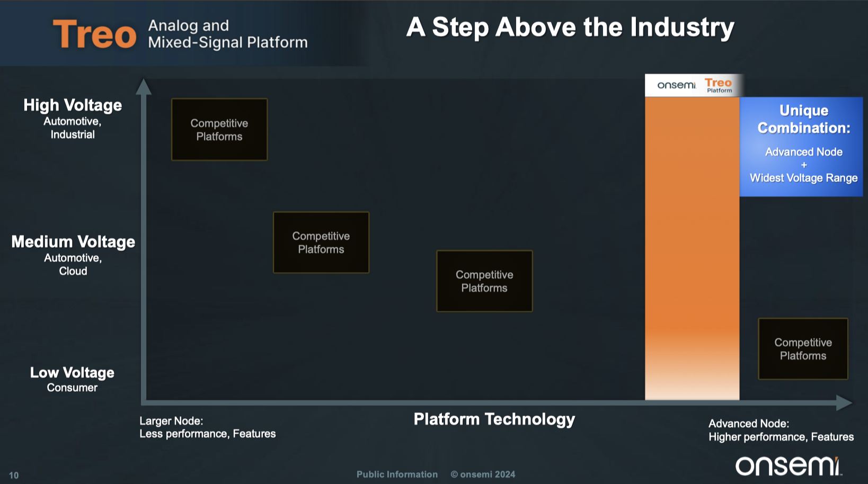Viewport: 868px width, 484px height.
Task: Click the orange Treo logo in the header
Action: point(94,34)
